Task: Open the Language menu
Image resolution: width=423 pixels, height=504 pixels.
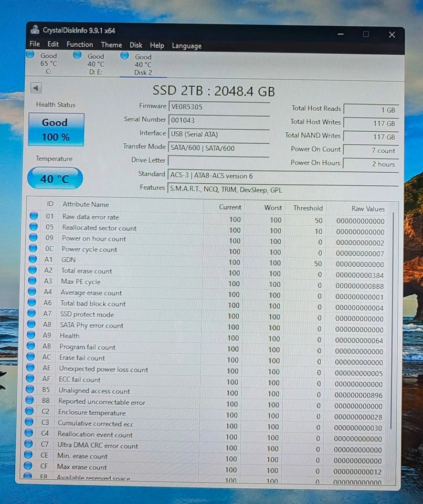Action: pyautogui.click(x=187, y=46)
